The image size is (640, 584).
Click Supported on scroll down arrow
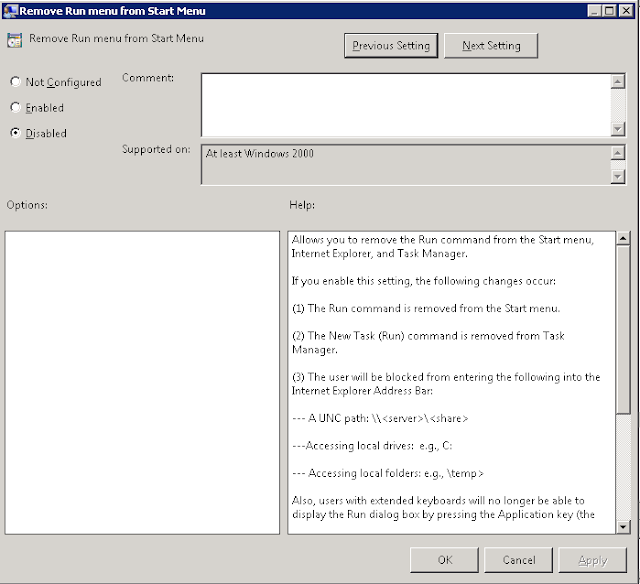tap(618, 176)
